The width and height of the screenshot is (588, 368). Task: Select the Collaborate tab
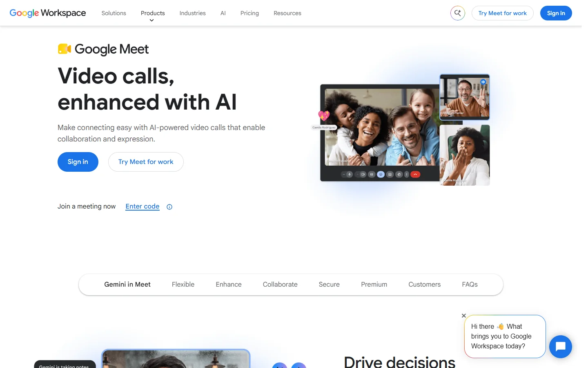(280, 285)
